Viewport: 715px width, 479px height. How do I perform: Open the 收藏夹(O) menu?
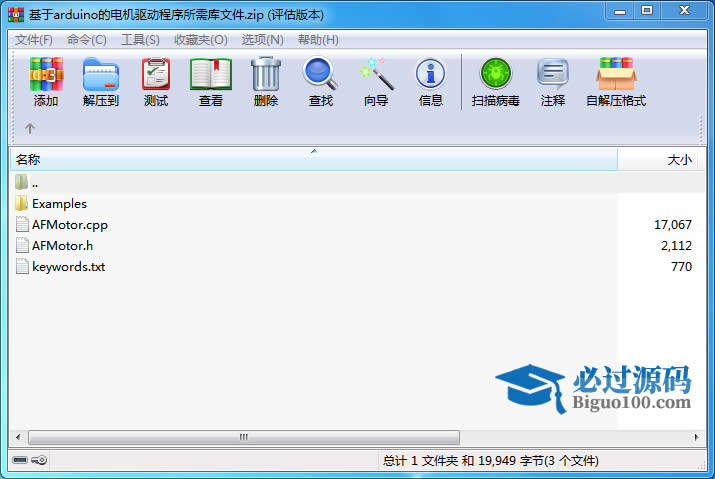(201, 40)
